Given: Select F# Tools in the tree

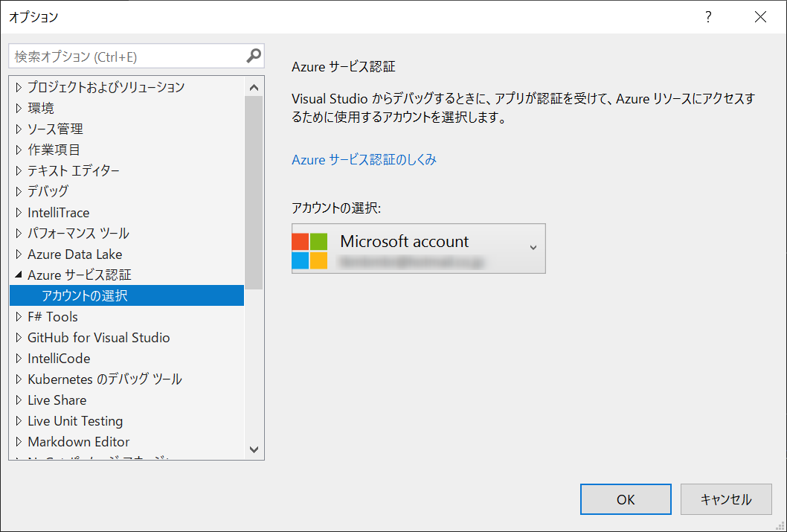Looking at the screenshot, I should [x=53, y=317].
